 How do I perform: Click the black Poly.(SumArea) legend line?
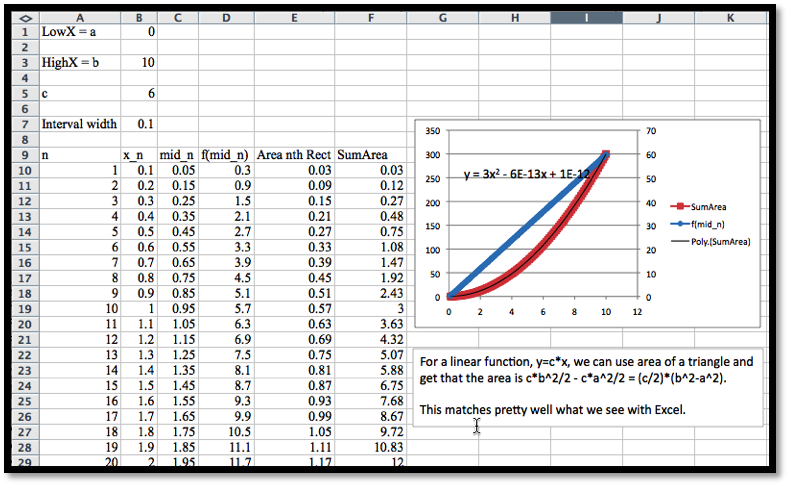coord(675,242)
